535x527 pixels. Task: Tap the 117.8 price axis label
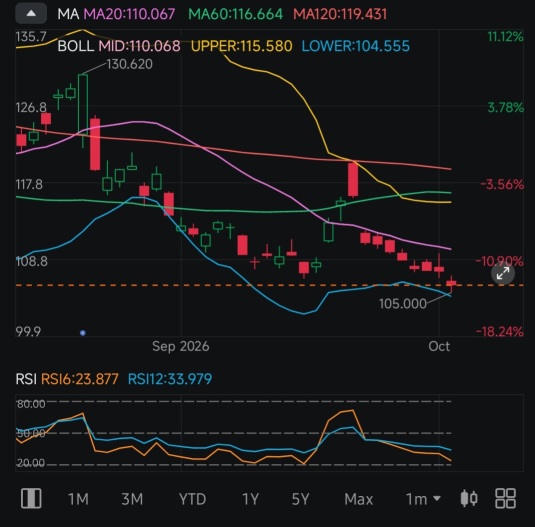click(29, 185)
